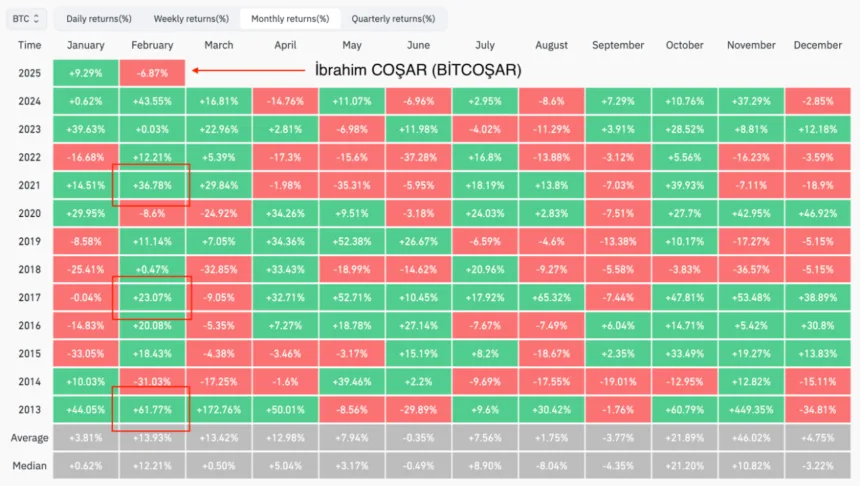The height and width of the screenshot is (486, 860).
Task: Switch to the Daily returns(%) tab
Action: pyautogui.click(x=99, y=19)
